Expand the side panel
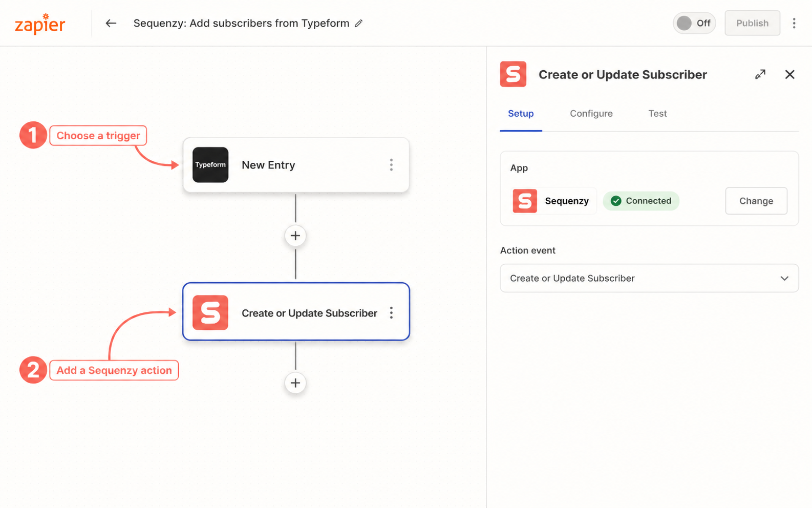This screenshot has width=812, height=508. (760, 74)
